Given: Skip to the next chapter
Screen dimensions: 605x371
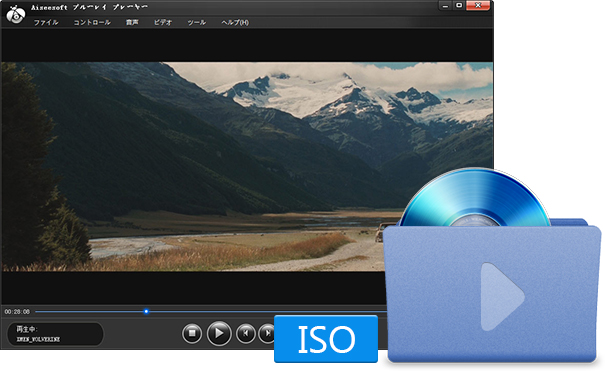Looking at the screenshot, I should (267, 333).
